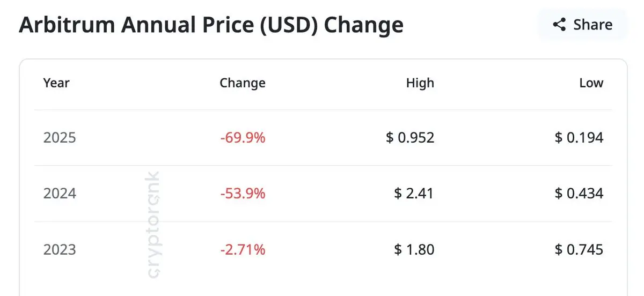Click the -69.9% change value
The width and height of the screenshot is (644, 296).
pyautogui.click(x=243, y=138)
